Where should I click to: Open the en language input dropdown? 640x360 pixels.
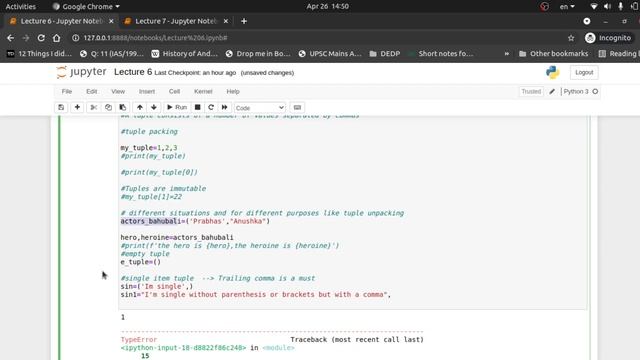click(567, 7)
